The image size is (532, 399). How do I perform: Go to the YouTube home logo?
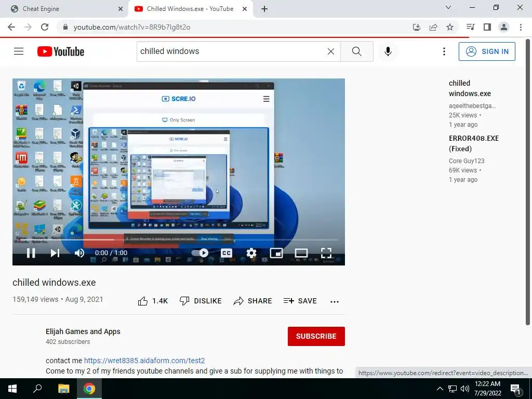(61, 51)
